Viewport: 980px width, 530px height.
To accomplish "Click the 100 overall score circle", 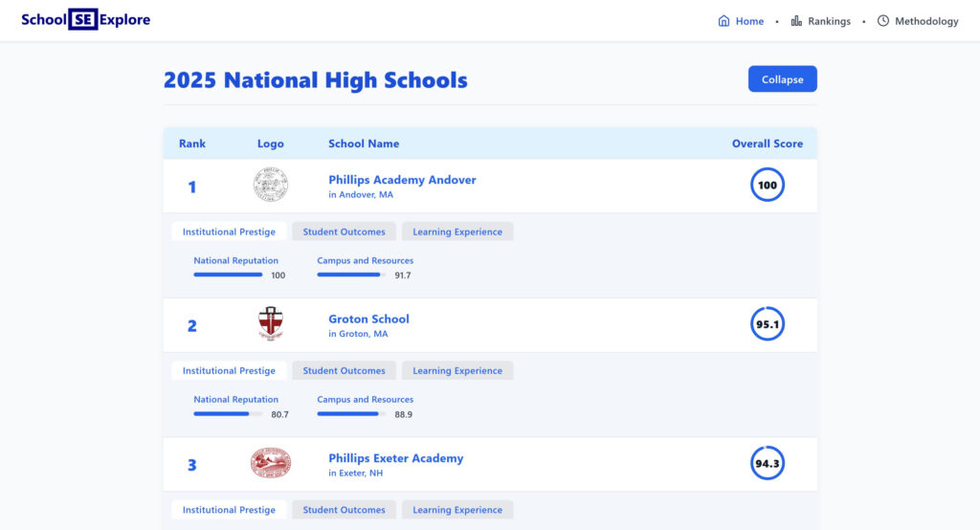I will point(767,186).
